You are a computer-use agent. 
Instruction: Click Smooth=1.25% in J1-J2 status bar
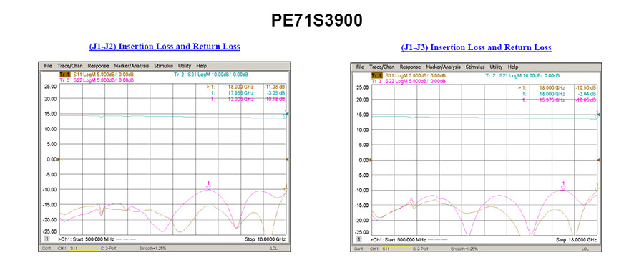coord(152,249)
